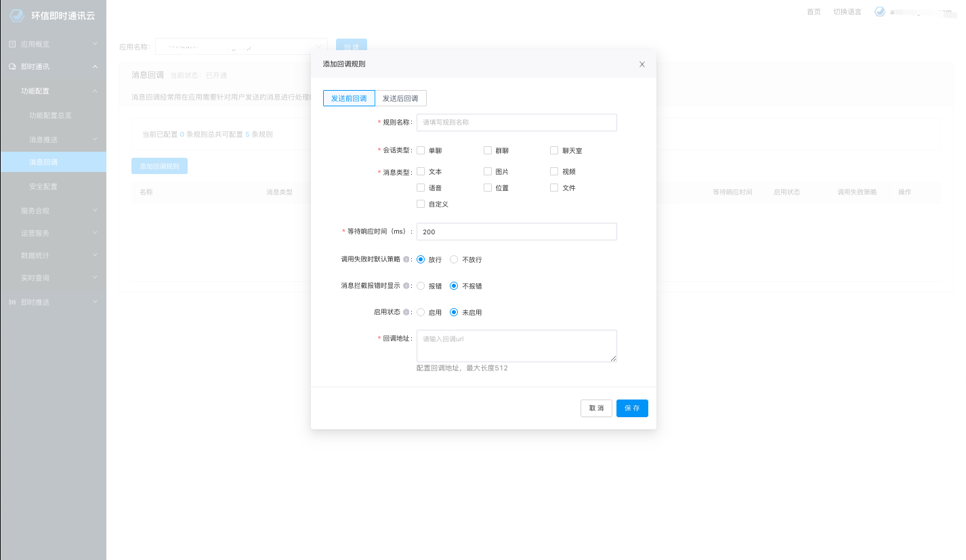Click the info icon next to 消息拦截报错时显示
This screenshot has height=560, width=966.
(x=406, y=286)
